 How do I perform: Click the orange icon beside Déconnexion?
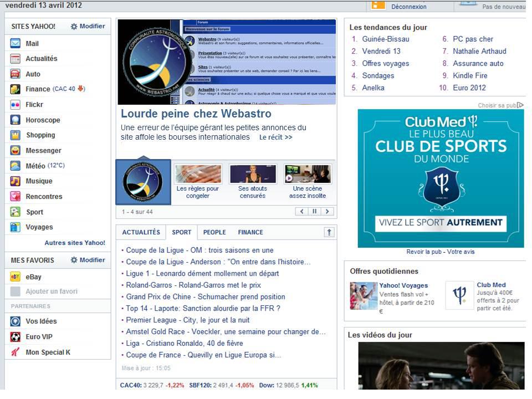click(378, 5)
